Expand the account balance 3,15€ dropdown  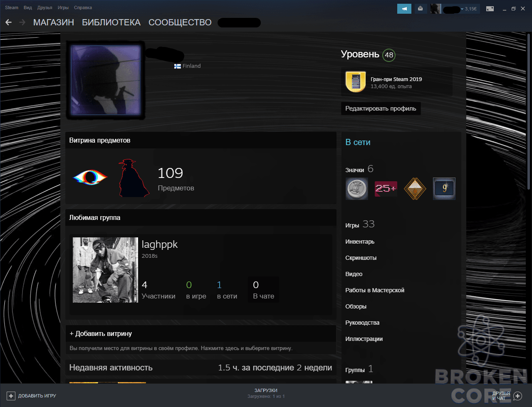(469, 9)
